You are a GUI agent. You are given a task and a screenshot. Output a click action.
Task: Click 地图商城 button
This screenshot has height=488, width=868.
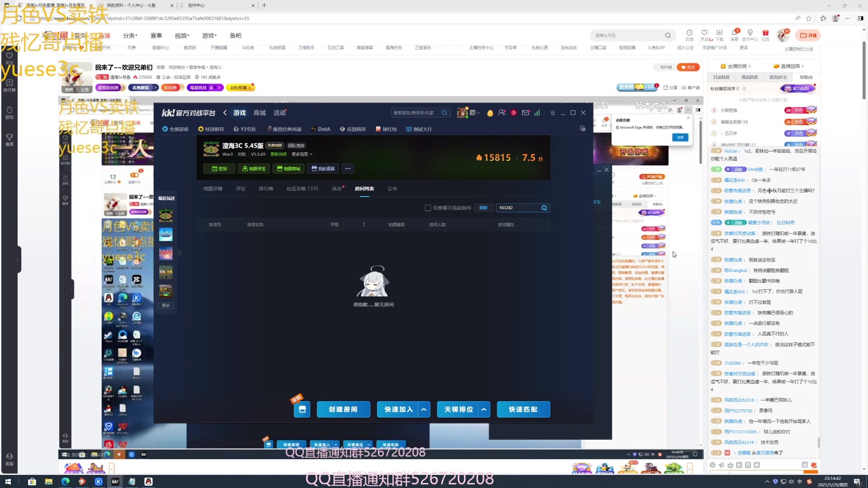[x=288, y=169]
